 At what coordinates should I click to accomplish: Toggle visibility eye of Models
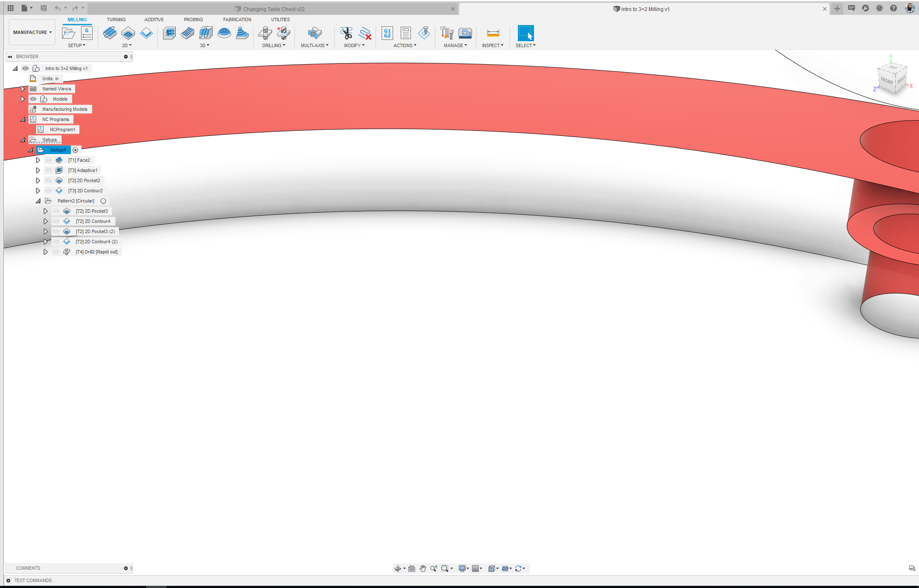tap(33, 99)
